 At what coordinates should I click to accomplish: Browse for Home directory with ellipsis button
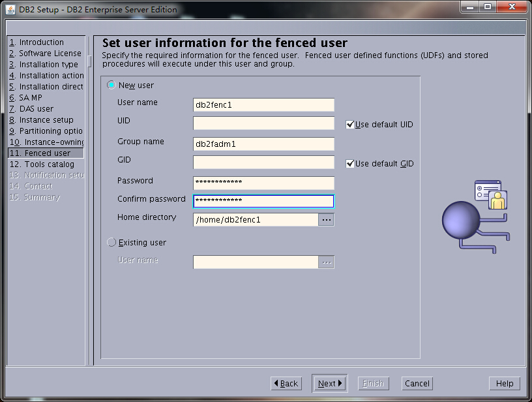(x=327, y=220)
